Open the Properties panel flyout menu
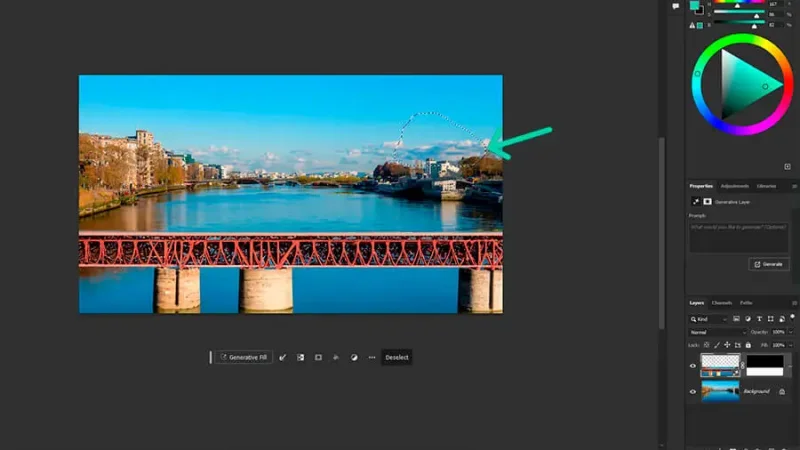Viewport: 800px width, 450px height. [794, 186]
